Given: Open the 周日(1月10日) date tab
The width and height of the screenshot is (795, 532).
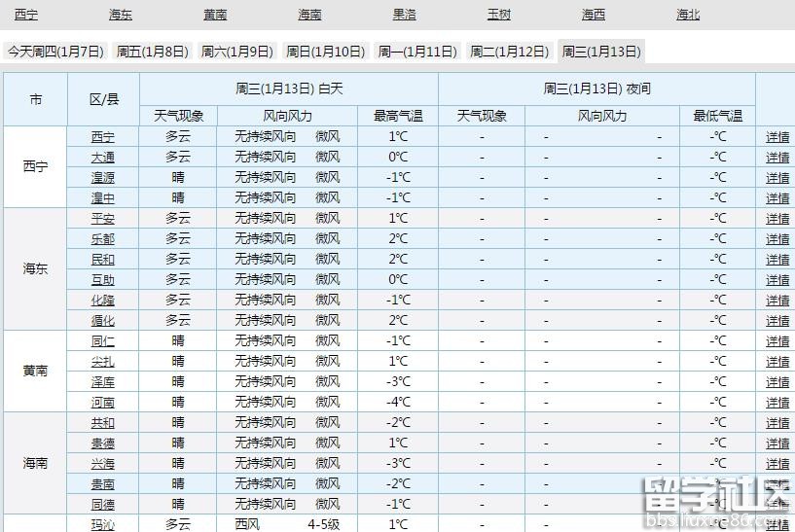Looking at the screenshot, I should tap(325, 52).
